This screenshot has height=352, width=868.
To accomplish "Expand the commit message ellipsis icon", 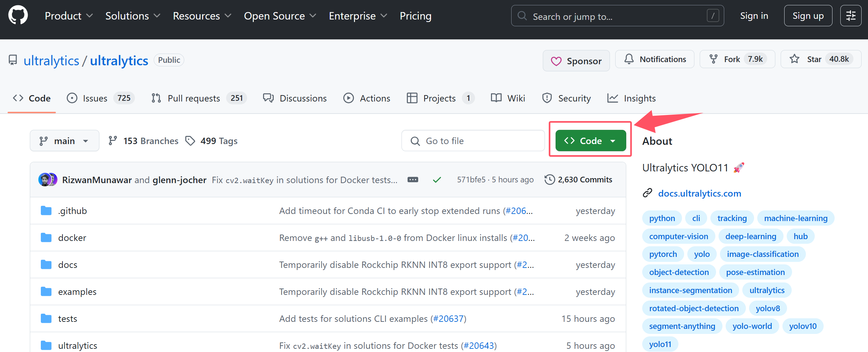I will [x=413, y=180].
